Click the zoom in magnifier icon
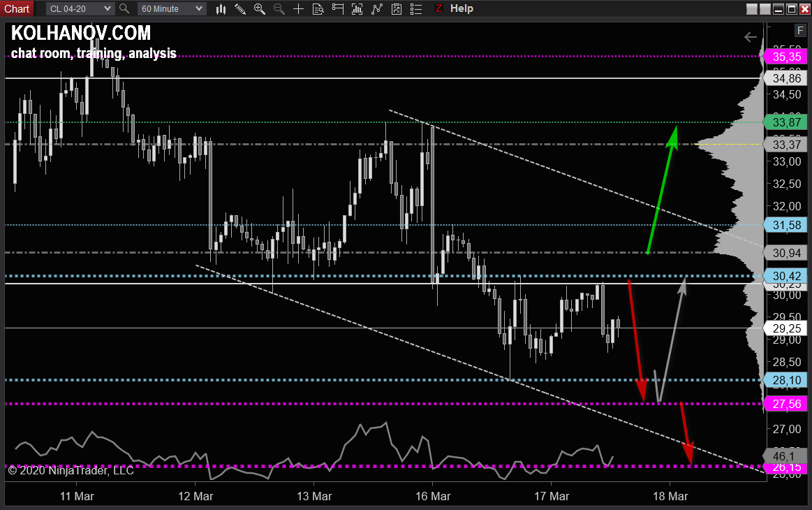Image resolution: width=812 pixels, height=510 pixels. (x=260, y=9)
